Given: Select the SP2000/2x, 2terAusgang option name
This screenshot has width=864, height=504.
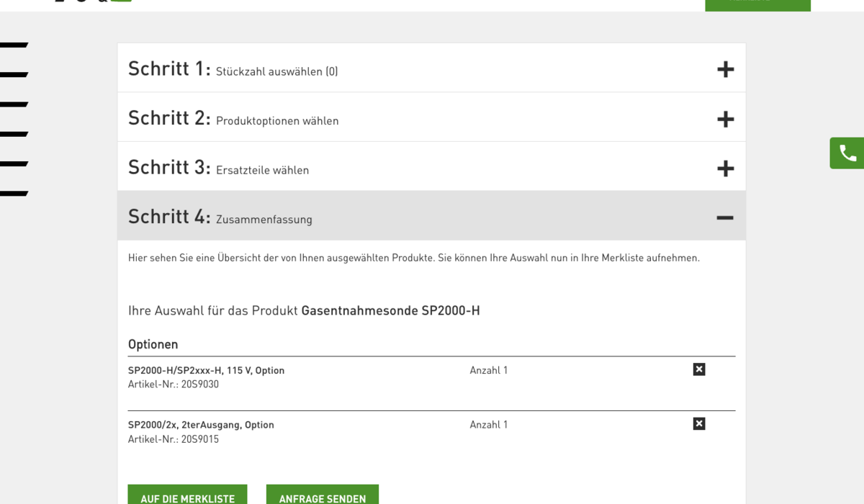Looking at the screenshot, I should click(x=201, y=425).
